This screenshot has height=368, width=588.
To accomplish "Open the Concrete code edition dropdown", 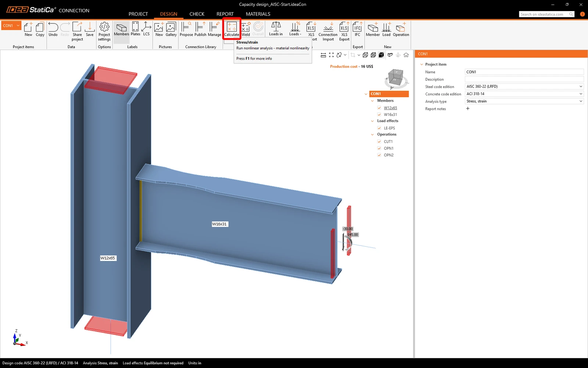I will click(524, 94).
